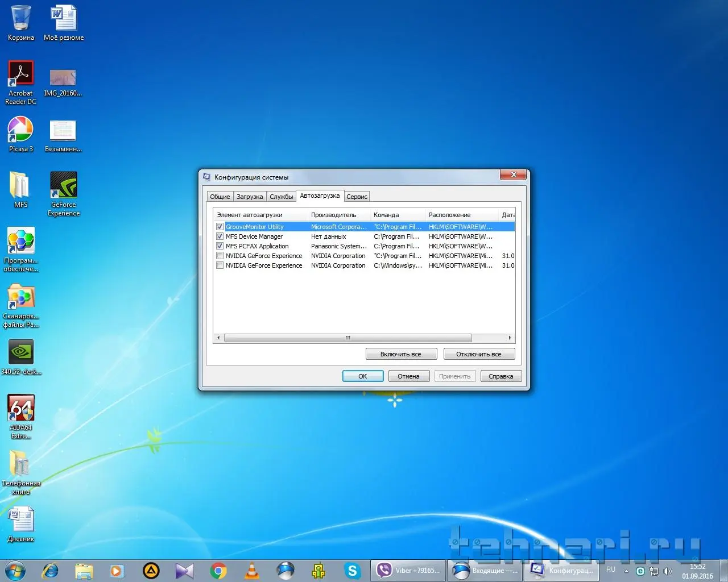Click the Internet Explorer taskbar icon
This screenshot has height=582, width=728.
click(x=51, y=571)
